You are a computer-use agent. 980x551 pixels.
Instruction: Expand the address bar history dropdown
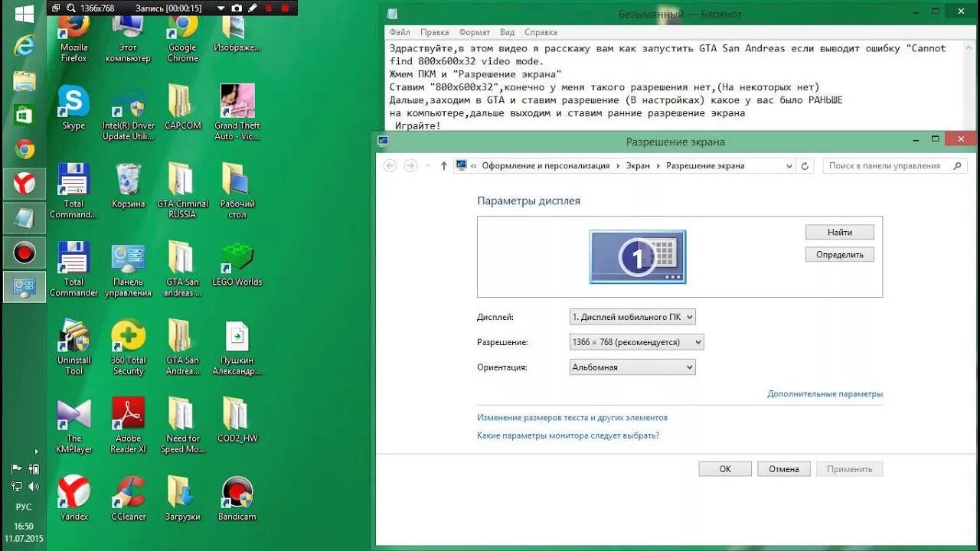tap(789, 166)
